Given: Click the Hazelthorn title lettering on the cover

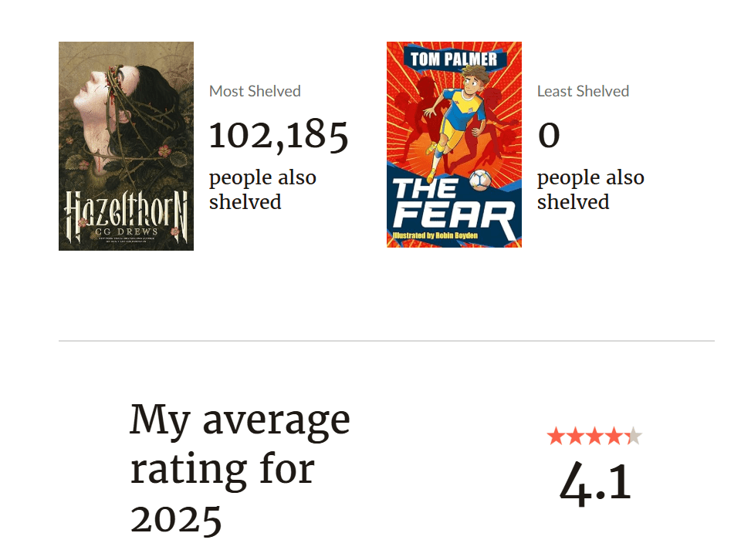Looking at the screenshot, I should coord(126,208).
